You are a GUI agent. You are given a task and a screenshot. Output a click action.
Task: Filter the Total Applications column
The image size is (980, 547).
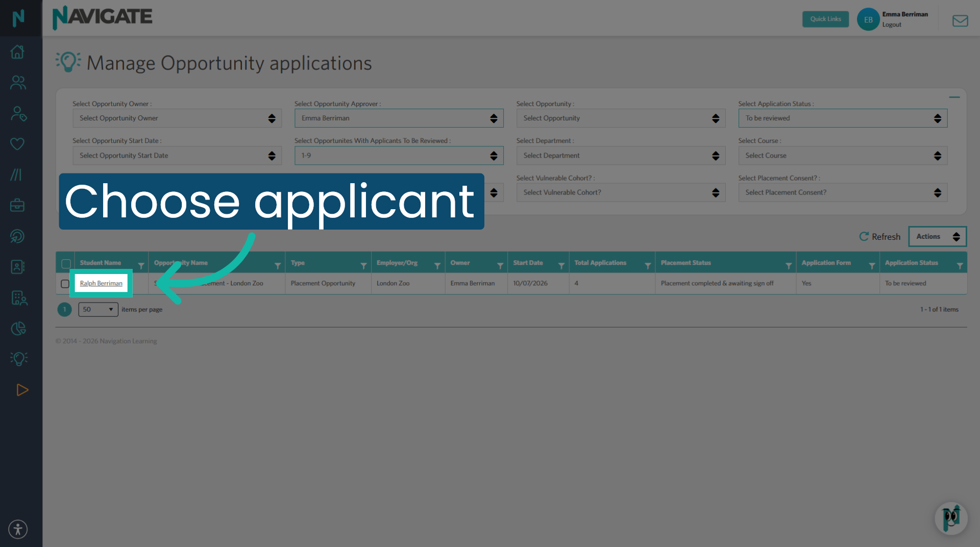pyautogui.click(x=648, y=266)
